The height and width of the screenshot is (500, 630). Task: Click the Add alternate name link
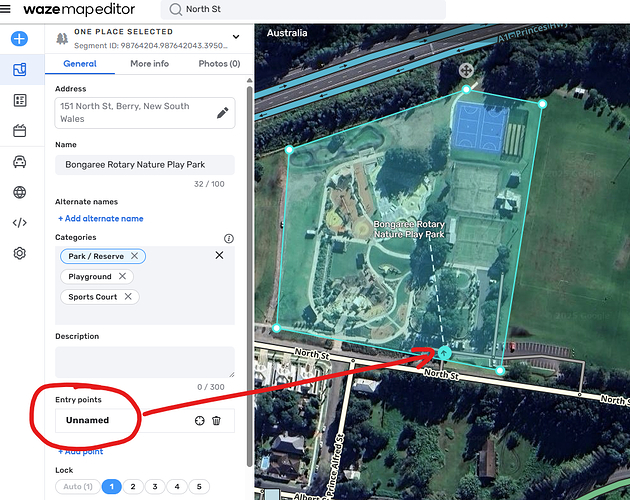coord(100,218)
